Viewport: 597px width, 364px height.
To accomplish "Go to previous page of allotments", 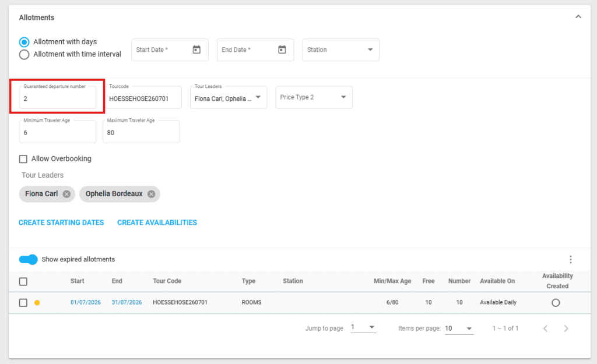I will 546,328.
